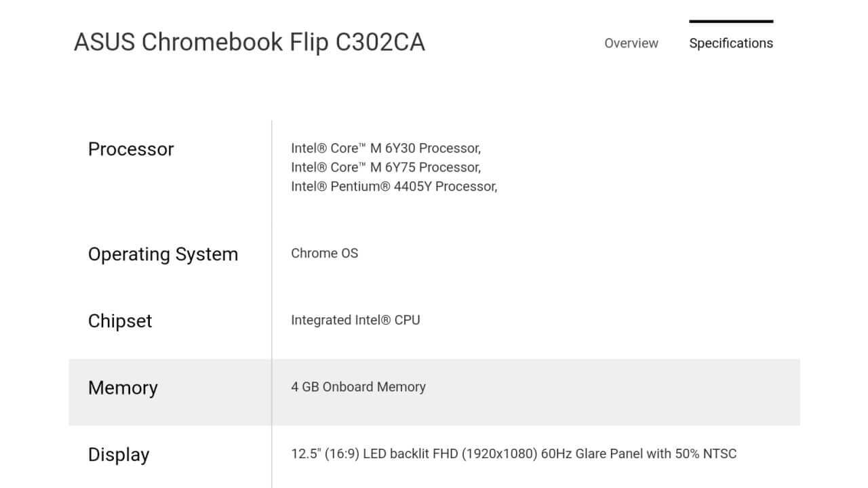Click the Chrome OS value

(x=324, y=253)
